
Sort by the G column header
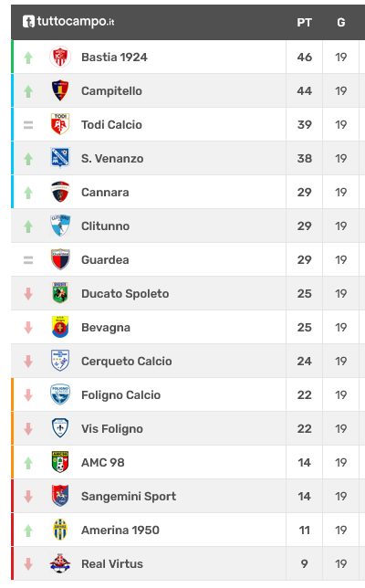[341, 23]
